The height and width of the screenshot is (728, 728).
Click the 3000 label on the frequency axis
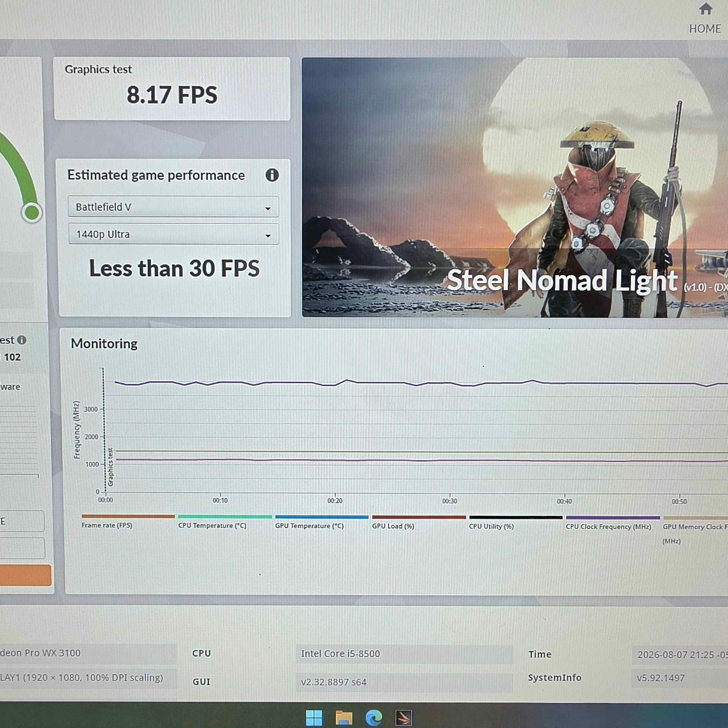click(x=91, y=409)
